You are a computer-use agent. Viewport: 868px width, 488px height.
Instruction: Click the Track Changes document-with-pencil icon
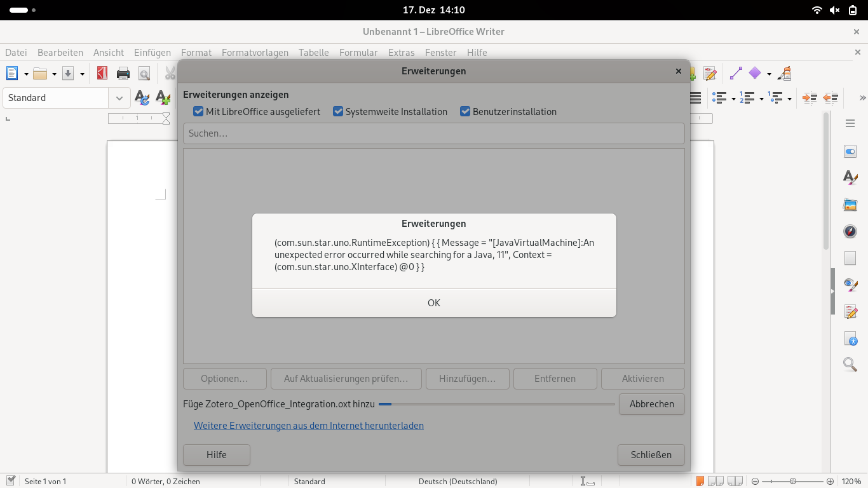(710, 74)
